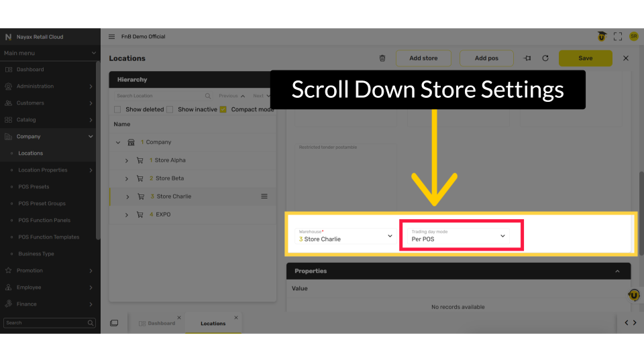Close the Locations panel with the X

[x=626, y=58]
